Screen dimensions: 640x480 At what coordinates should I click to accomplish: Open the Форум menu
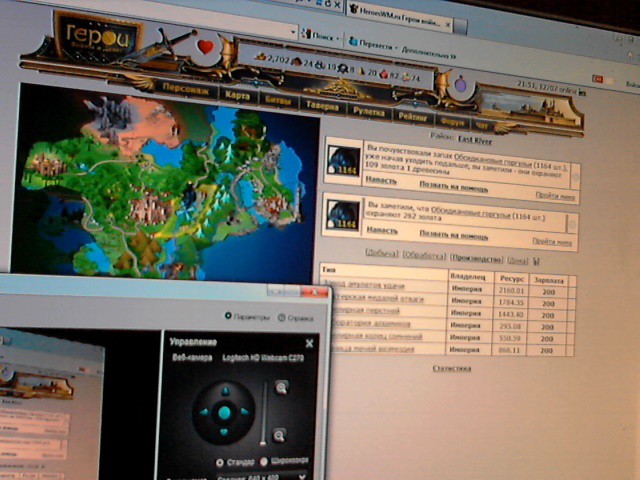[452, 122]
